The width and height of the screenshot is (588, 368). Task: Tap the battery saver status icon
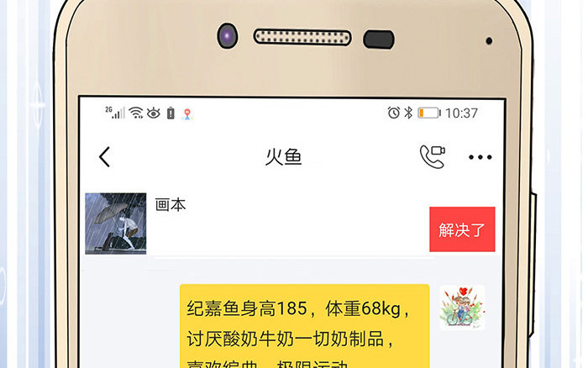tap(171, 113)
